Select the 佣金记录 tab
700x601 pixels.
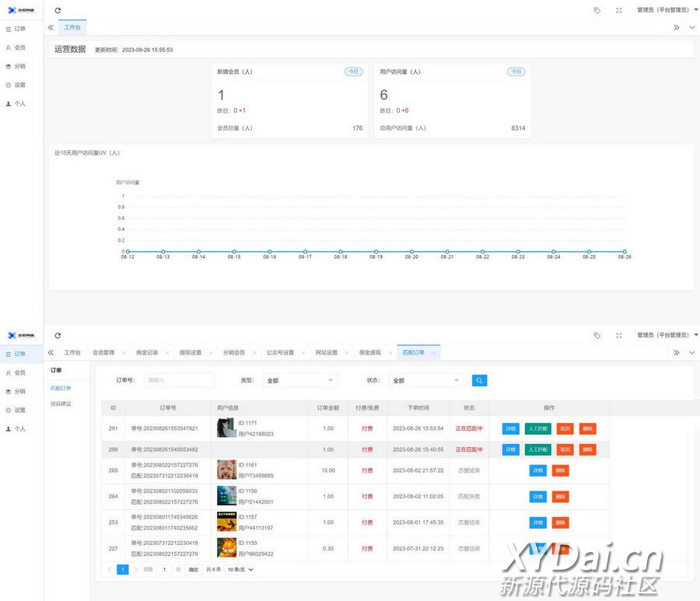pyautogui.click(x=147, y=353)
